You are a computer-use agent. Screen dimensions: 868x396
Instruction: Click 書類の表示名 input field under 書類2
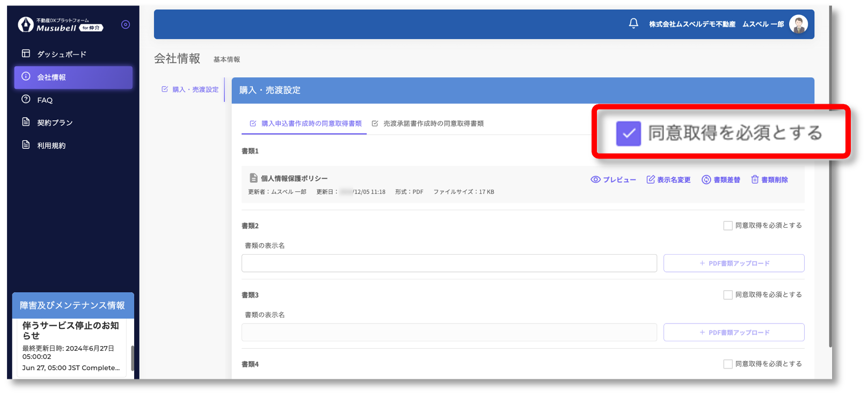tap(449, 263)
